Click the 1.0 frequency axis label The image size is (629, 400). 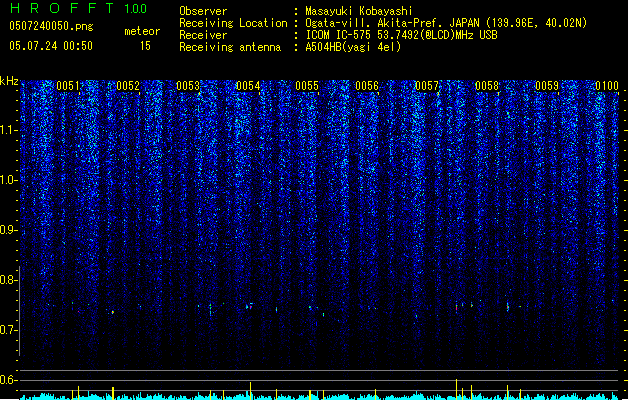point(8,180)
